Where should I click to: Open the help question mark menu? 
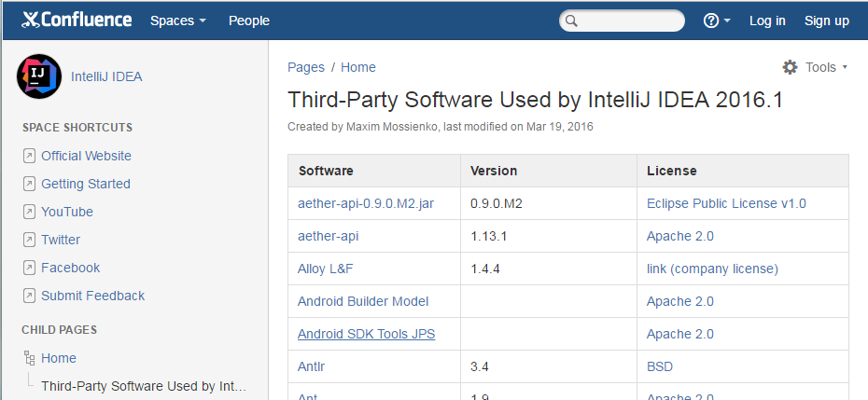716,21
